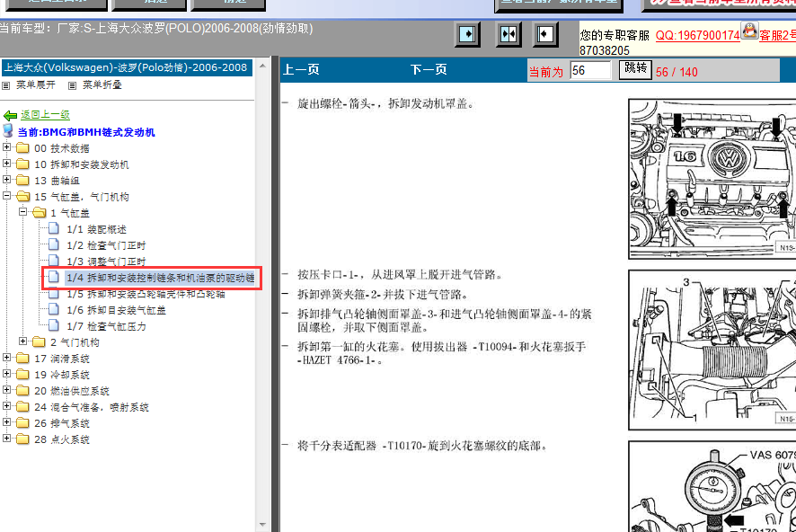Click the split-center panel layout icon

pos(509,34)
